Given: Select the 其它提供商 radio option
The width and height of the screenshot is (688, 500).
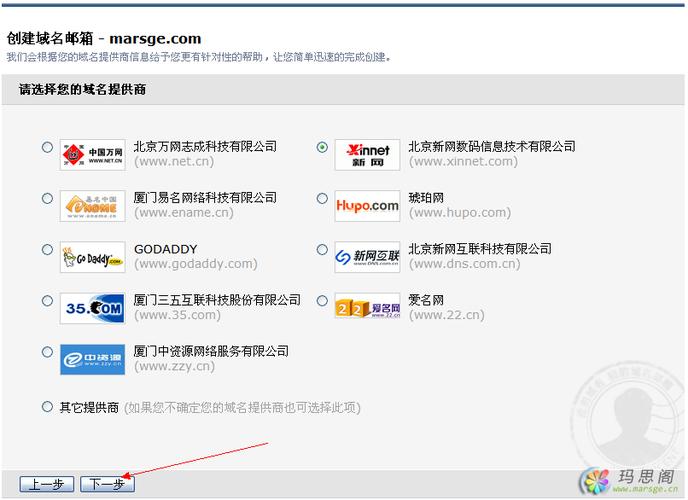Looking at the screenshot, I should (47, 407).
